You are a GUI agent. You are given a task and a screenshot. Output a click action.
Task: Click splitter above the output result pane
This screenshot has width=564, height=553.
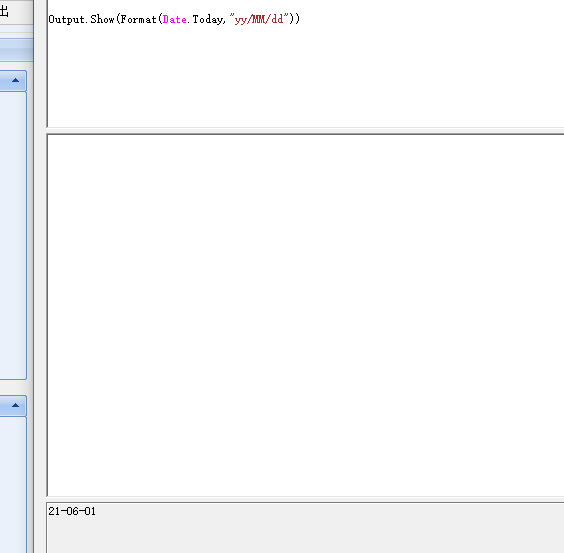[305, 499]
